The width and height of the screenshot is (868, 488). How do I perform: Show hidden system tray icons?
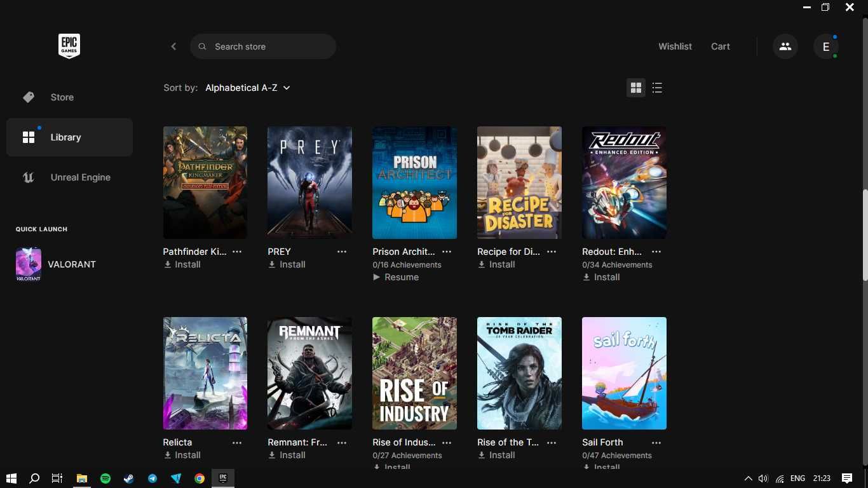coord(748,478)
